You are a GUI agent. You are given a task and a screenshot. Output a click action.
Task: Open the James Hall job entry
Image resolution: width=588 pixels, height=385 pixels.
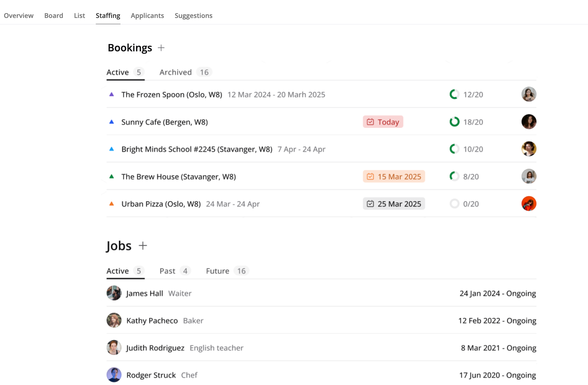tap(144, 293)
